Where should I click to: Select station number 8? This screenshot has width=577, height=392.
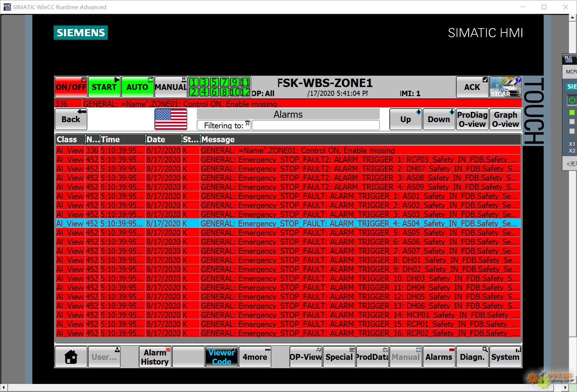(x=225, y=92)
